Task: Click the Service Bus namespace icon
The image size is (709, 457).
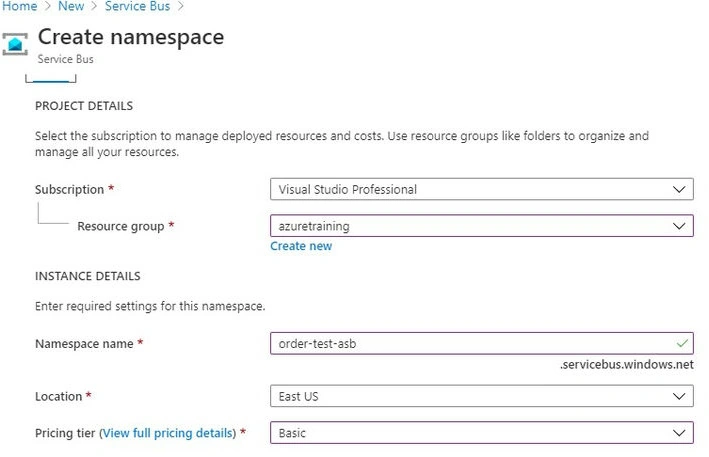Action: (15, 44)
